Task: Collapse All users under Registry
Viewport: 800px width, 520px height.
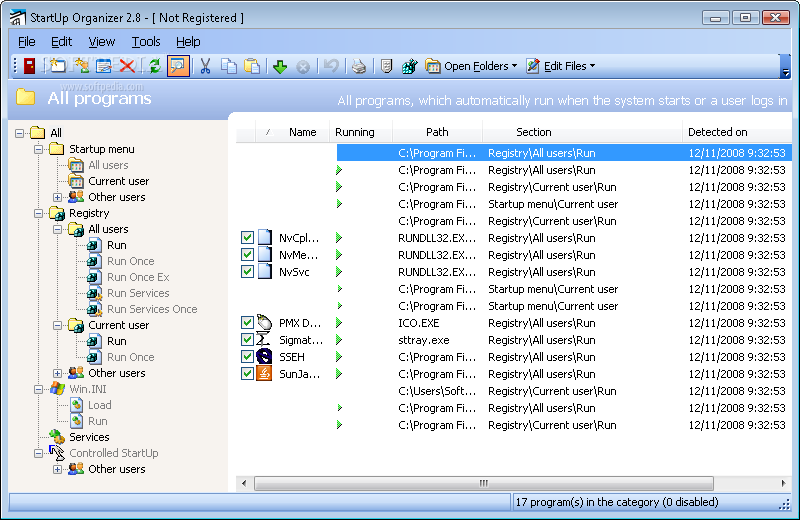Action: [57, 229]
